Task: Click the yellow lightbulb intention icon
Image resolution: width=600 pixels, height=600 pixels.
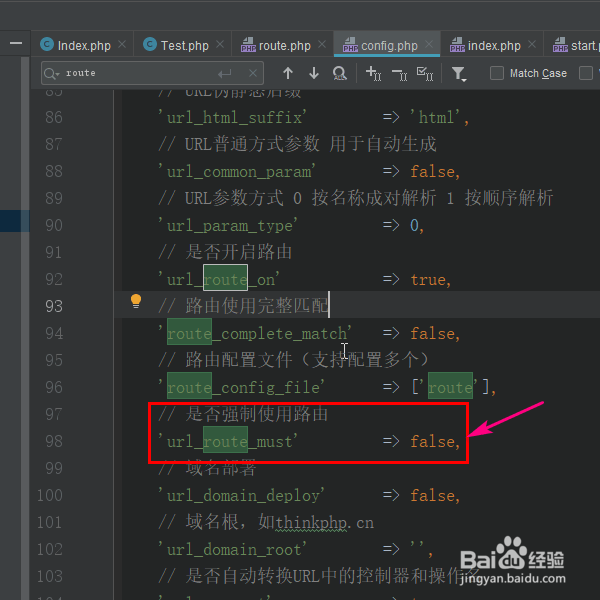Action: pyautogui.click(x=136, y=301)
